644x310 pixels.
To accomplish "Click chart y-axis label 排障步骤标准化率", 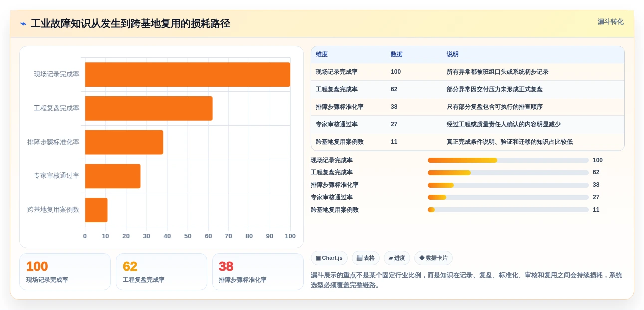I will [x=53, y=142].
